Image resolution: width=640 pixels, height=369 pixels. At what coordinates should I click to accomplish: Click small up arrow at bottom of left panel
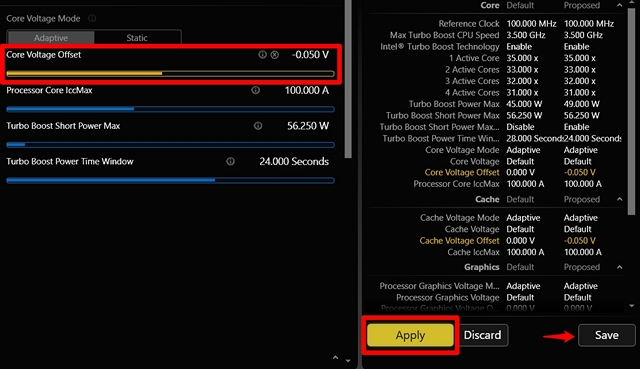click(x=336, y=358)
